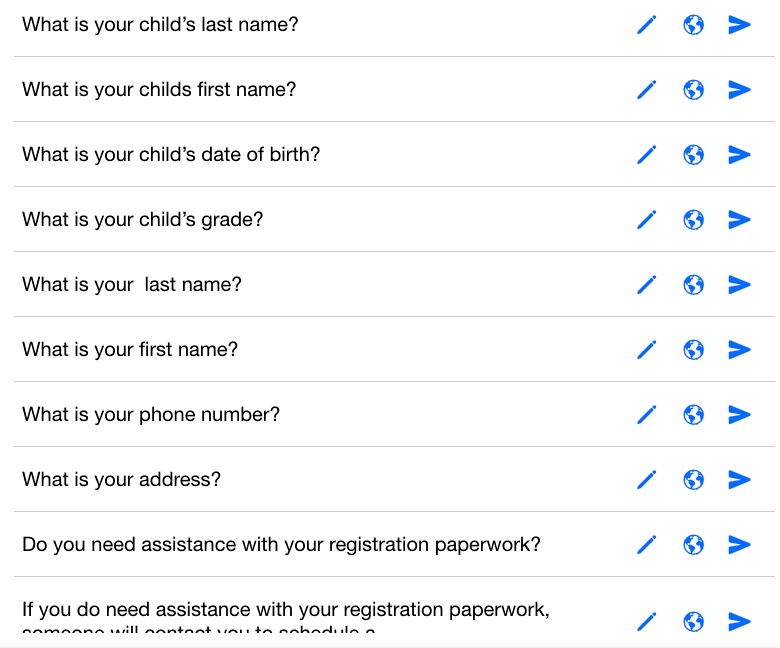Click globe icon for child's date of birth
Screen dimensions: 780x648
pos(693,155)
